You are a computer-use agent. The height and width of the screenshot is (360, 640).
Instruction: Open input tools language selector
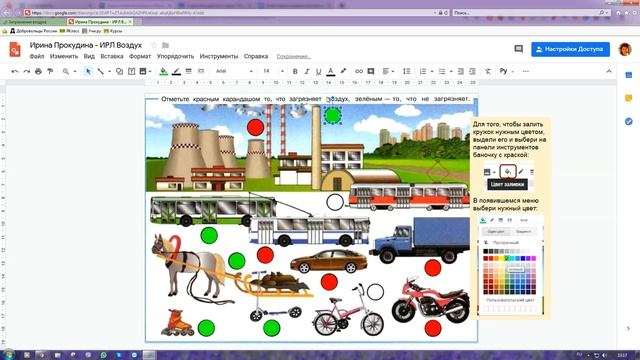click(x=504, y=71)
